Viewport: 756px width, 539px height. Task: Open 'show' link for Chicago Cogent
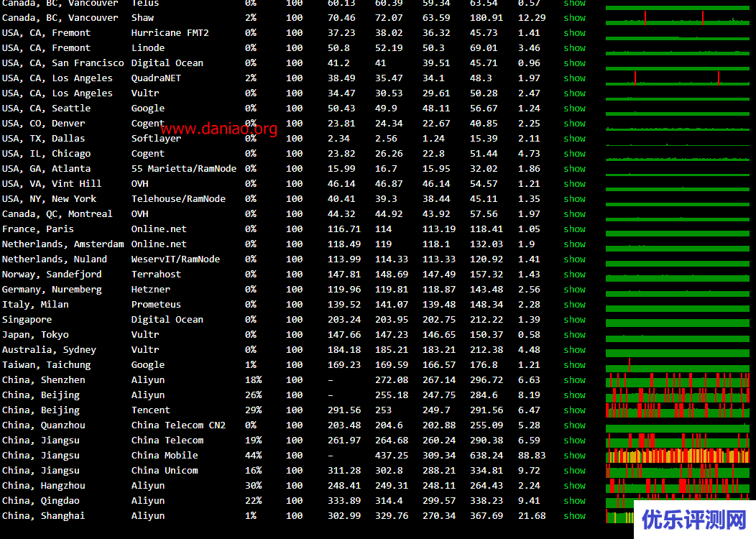tap(575, 154)
